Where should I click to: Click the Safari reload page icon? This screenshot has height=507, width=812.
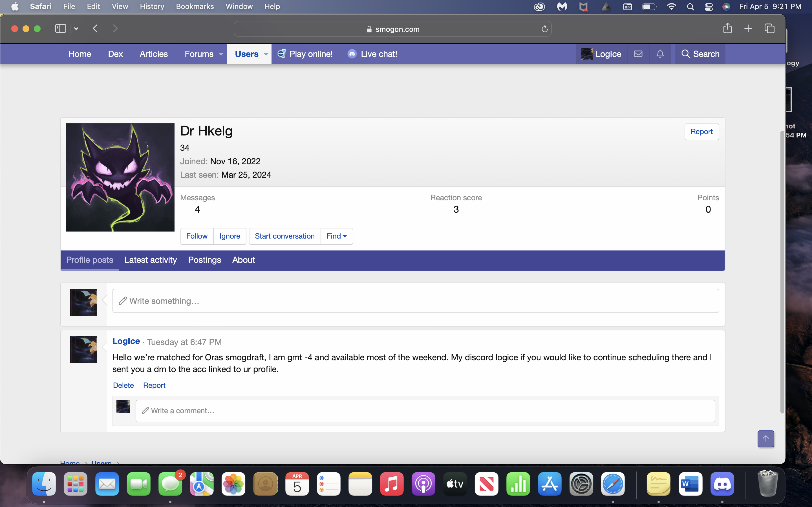pyautogui.click(x=544, y=29)
